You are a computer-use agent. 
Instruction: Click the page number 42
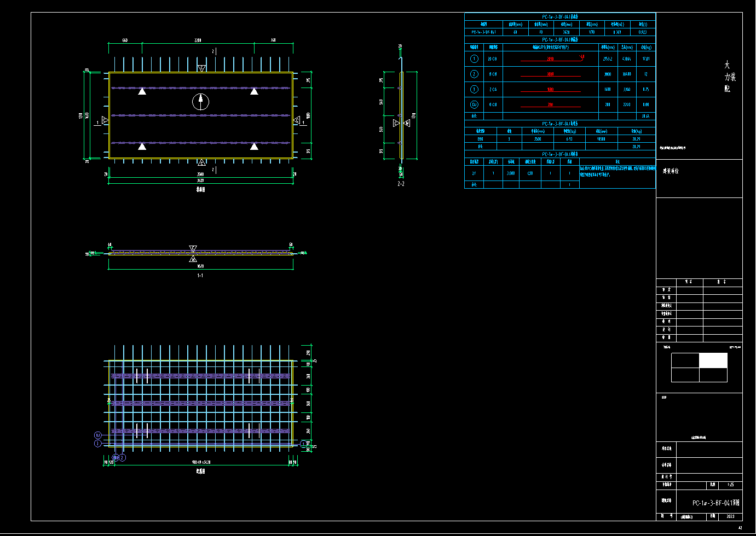click(741, 528)
